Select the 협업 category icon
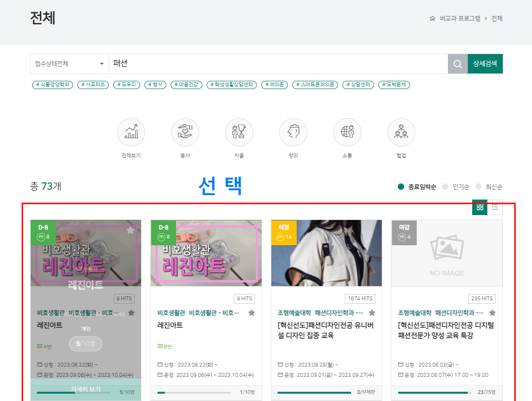This screenshot has height=401, width=532. click(x=401, y=132)
